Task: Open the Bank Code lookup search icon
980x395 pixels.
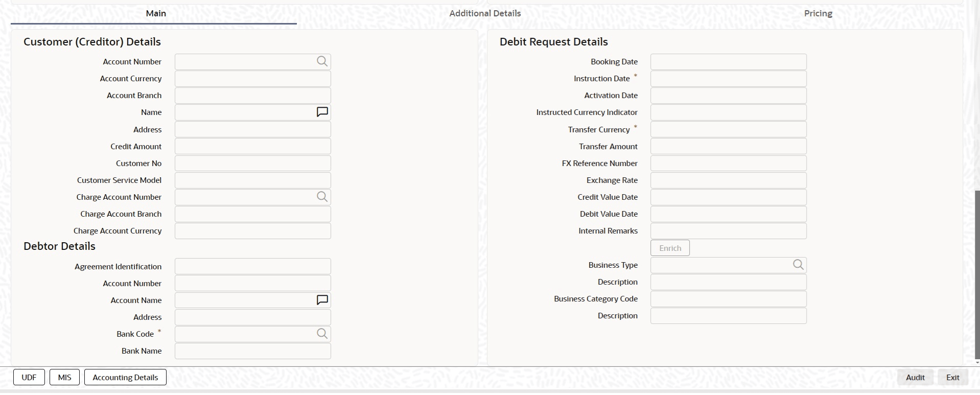Action: click(x=322, y=334)
